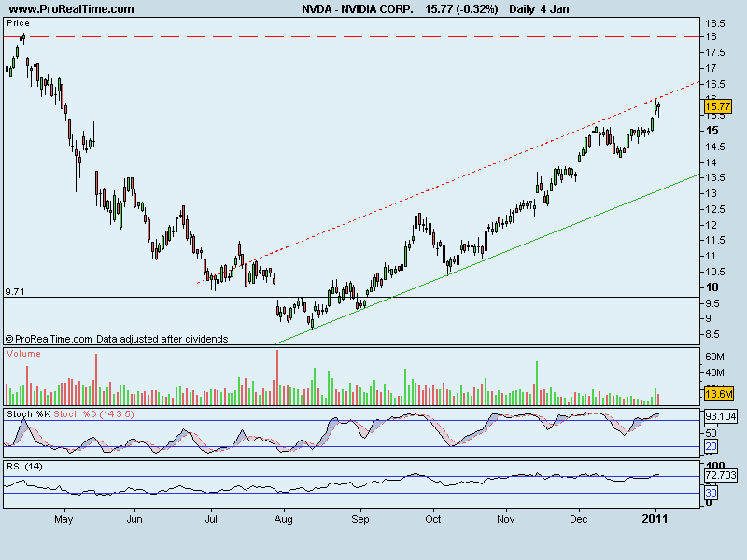The width and height of the screenshot is (747, 560).
Task: Click the 18.5 price axis label
Action: [x=715, y=23]
